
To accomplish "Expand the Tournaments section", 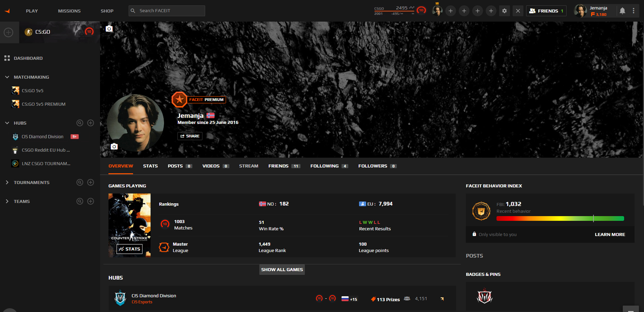I will pyautogui.click(x=7, y=182).
